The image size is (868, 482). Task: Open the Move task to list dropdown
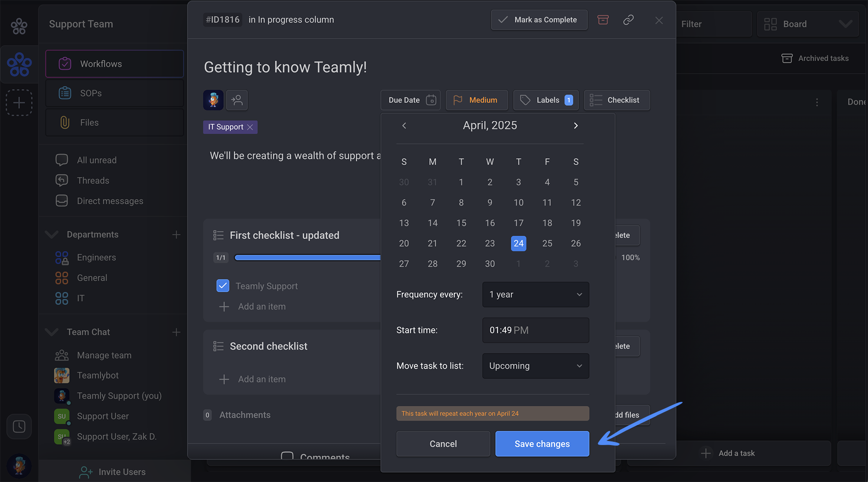coord(535,366)
